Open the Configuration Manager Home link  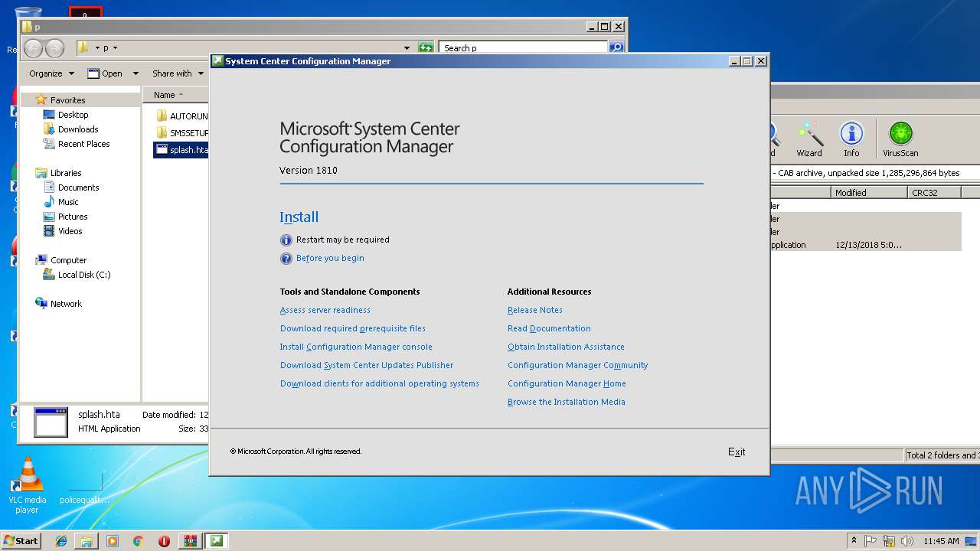567,383
